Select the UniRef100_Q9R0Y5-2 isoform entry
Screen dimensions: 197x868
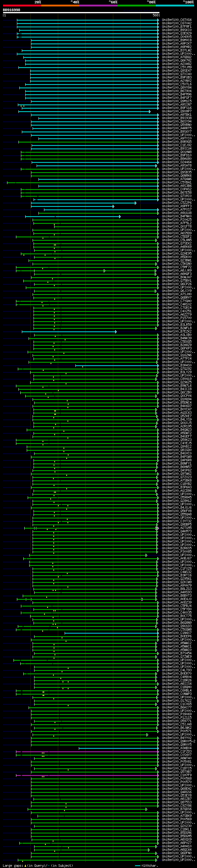tap(179, 741)
